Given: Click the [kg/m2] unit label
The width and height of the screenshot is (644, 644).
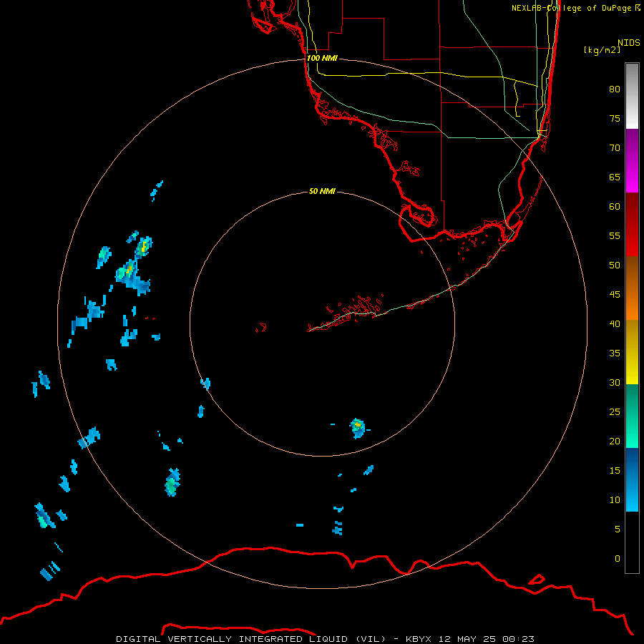Looking at the screenshot, I should (602, 50).
